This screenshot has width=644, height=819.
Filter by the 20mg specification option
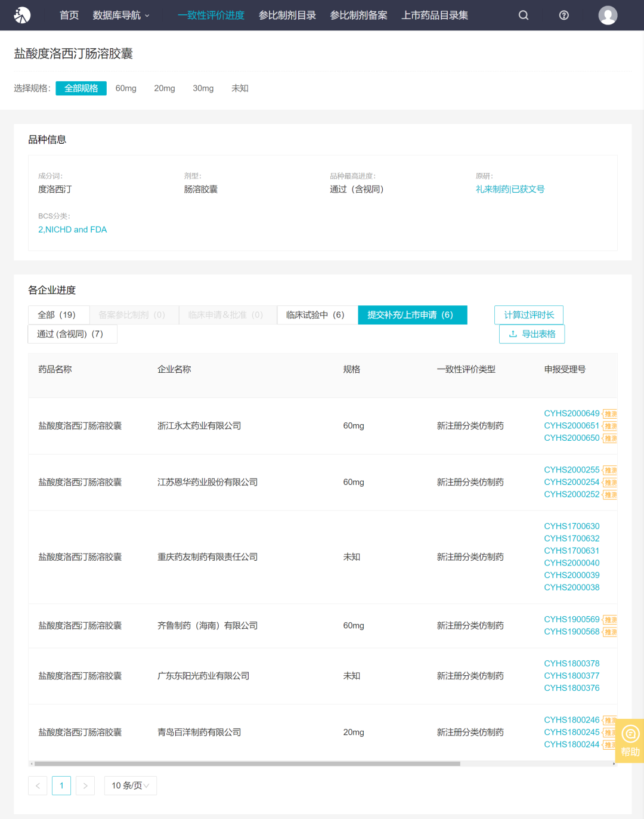[x=165, y=88]
